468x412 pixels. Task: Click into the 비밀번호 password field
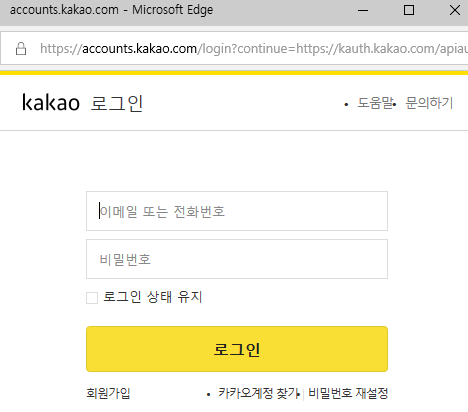tap(237, 259)
